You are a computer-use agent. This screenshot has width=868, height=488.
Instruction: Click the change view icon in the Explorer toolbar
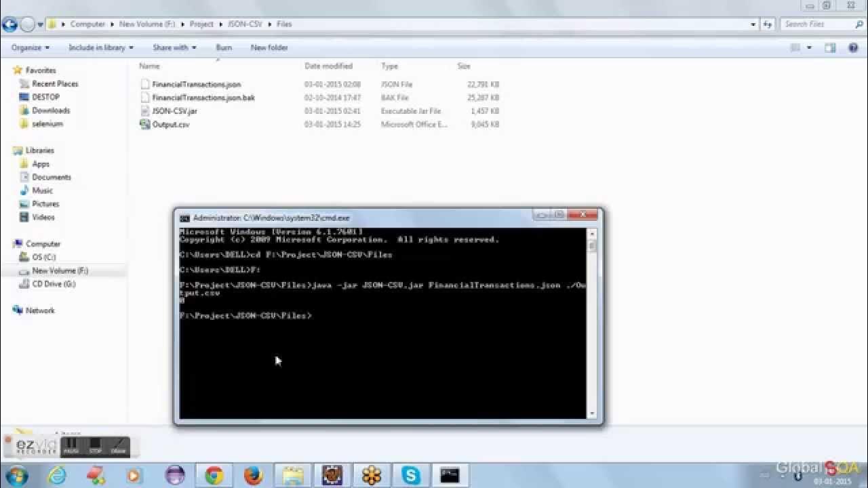tap(796, 47)
